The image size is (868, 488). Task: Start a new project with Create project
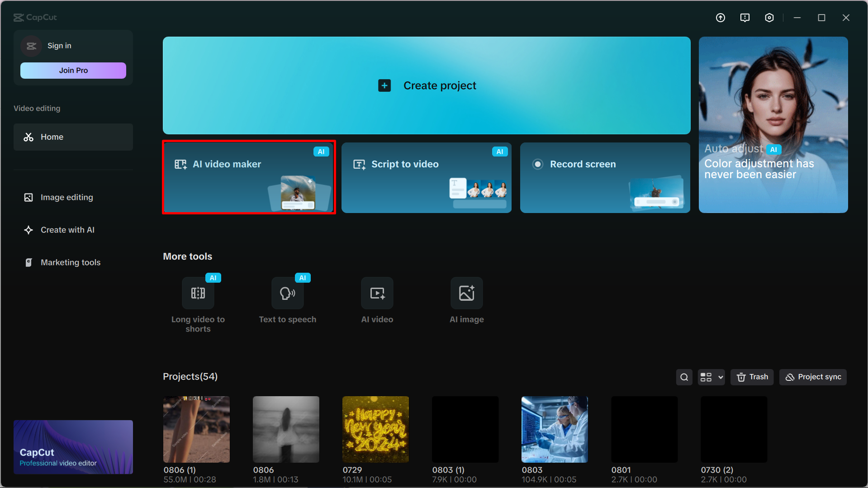[427, 85]
